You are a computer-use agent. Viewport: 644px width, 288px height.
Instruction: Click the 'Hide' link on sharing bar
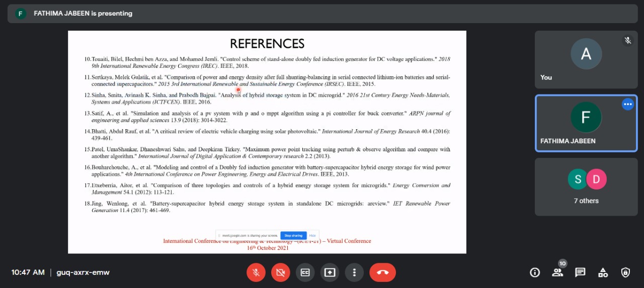coord(312,235)
